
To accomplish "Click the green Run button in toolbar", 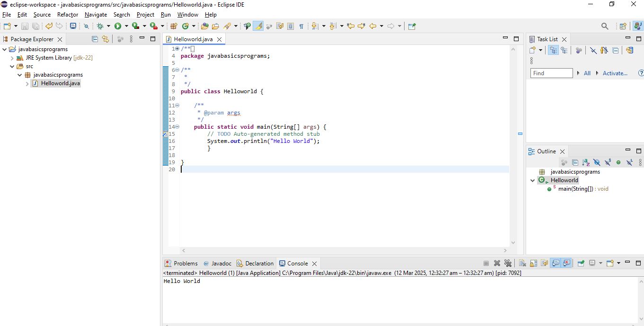I will 118,26.
